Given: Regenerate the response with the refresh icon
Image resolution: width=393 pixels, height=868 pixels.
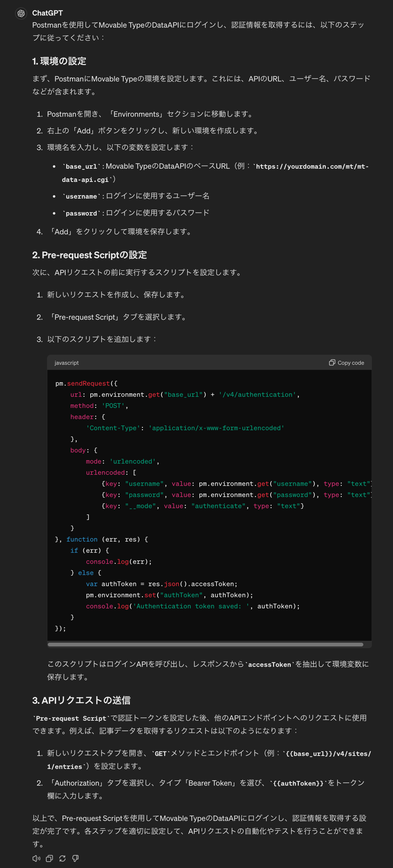Looking at the screenshot, I should pyautogui.click(x=62, y=858).
